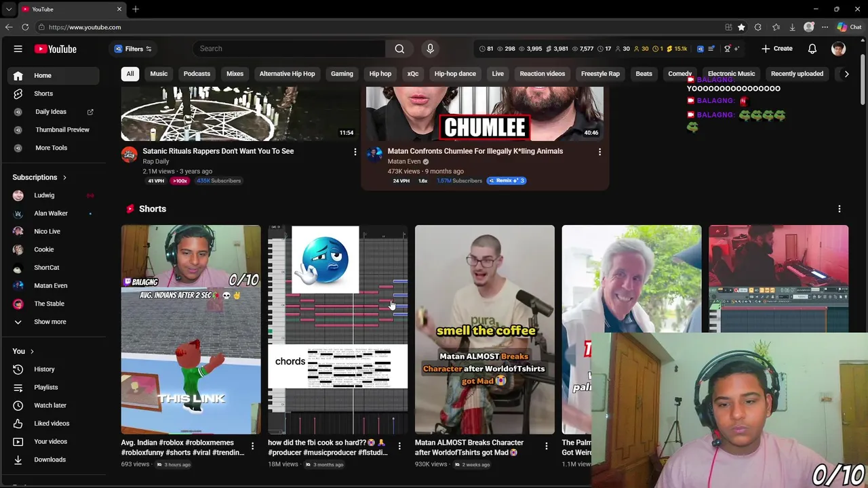Open the browser tab list dropdown
This screenshot has height=488, width=868.
tap(8, 9)
